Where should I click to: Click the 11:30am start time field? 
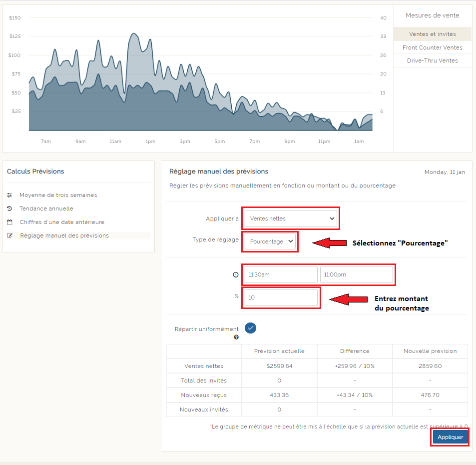pyautogui.click(x=281, y=274)
